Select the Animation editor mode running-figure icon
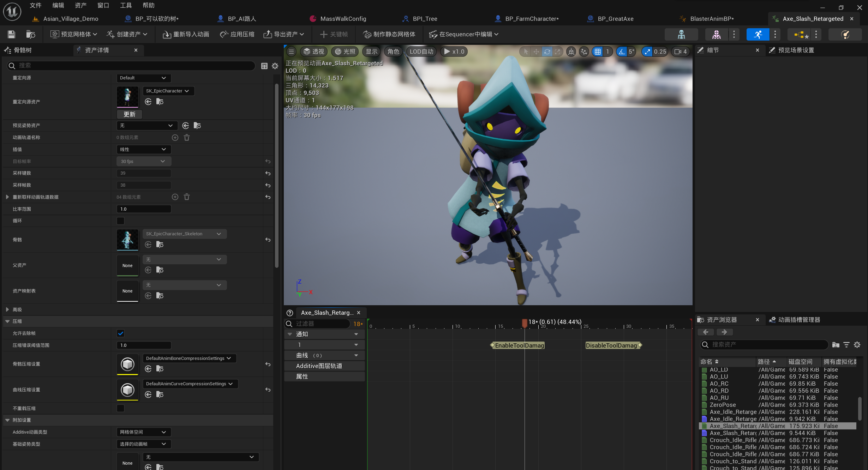The image size is (868, 470). tap(758, 34)
